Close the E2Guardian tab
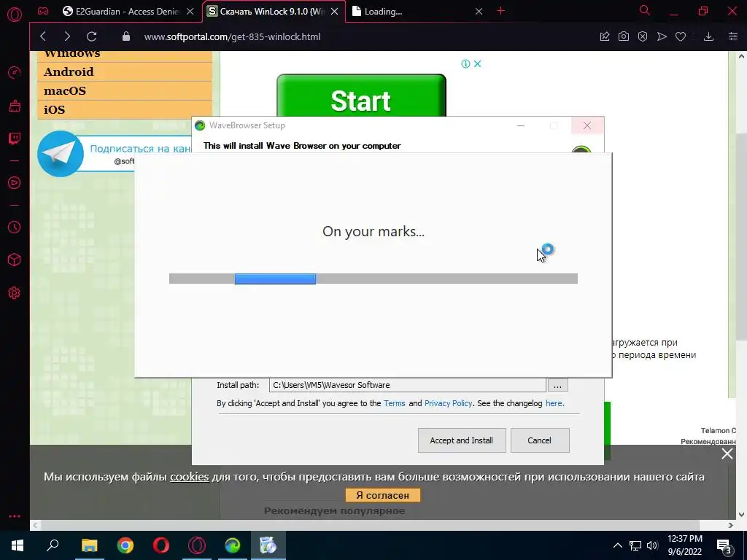 190,12
